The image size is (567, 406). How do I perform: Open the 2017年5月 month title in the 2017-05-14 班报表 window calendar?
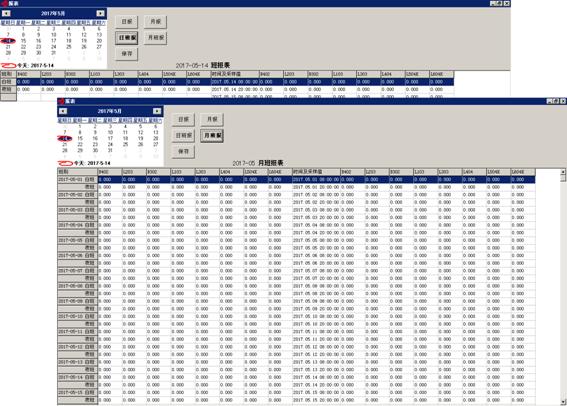click(x=53, y=13)
